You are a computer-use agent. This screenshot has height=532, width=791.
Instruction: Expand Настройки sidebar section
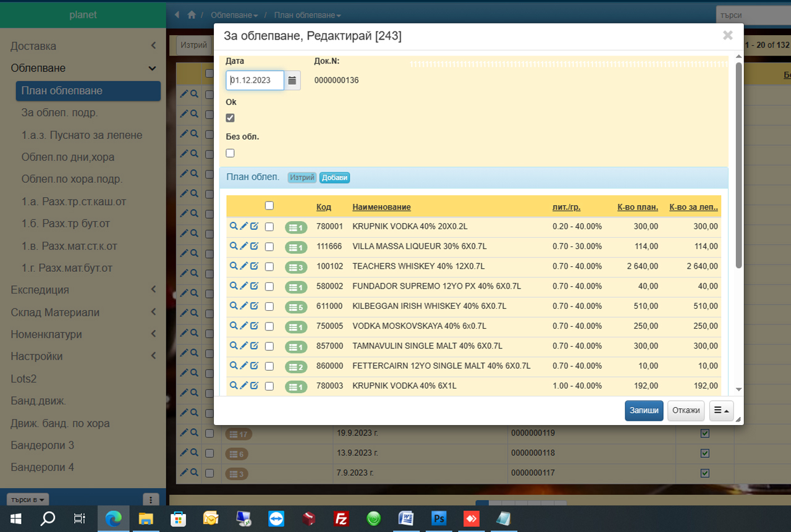[83, 357]
